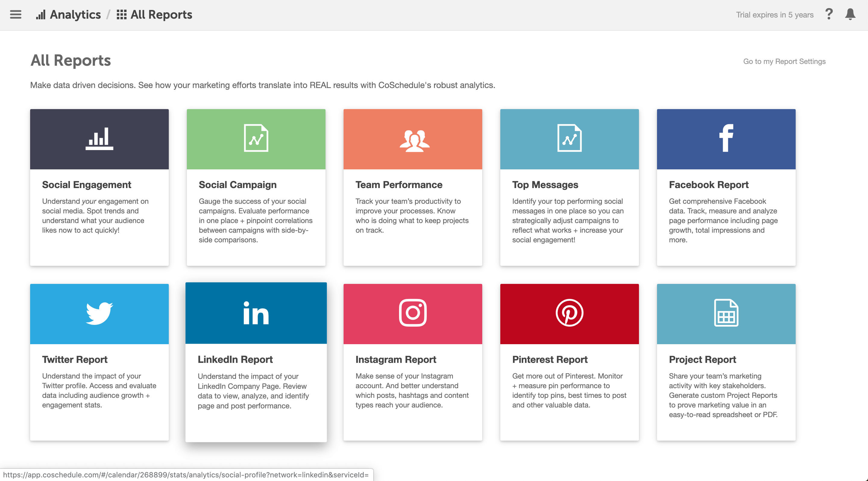Click the Pinterest Report card description

pos(569,390)
